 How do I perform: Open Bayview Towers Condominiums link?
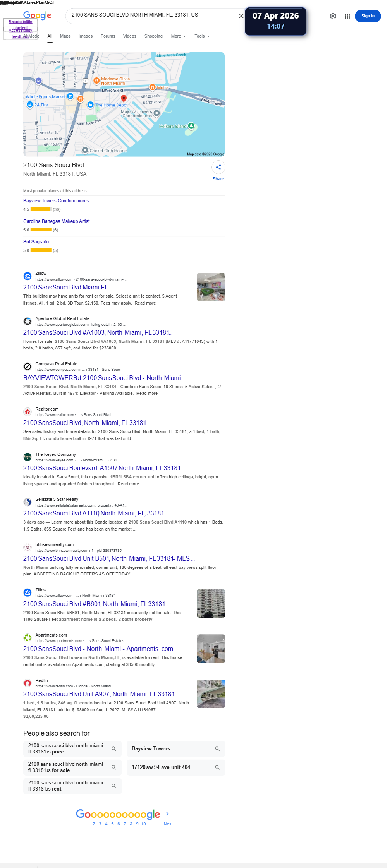point(56,201)
